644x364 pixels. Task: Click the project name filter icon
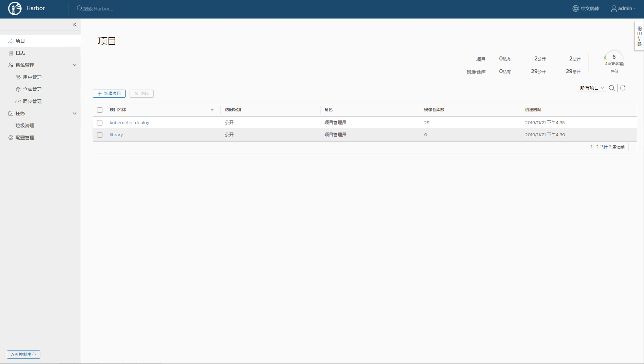click(212, 110)
